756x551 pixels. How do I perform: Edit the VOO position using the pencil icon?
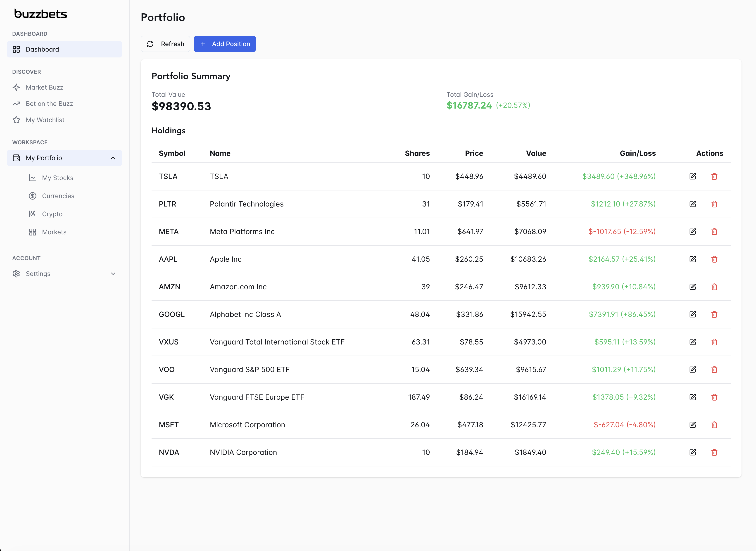pos(693,369)
